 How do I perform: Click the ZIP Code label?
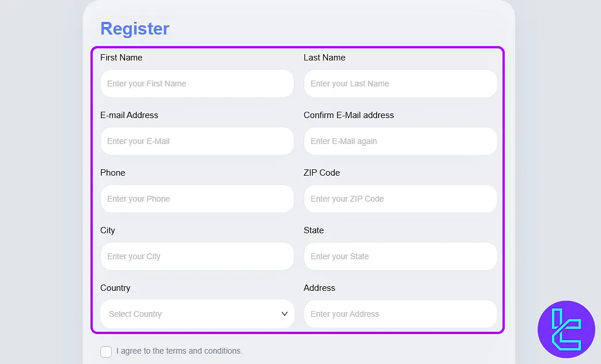[x=322, y=173]
